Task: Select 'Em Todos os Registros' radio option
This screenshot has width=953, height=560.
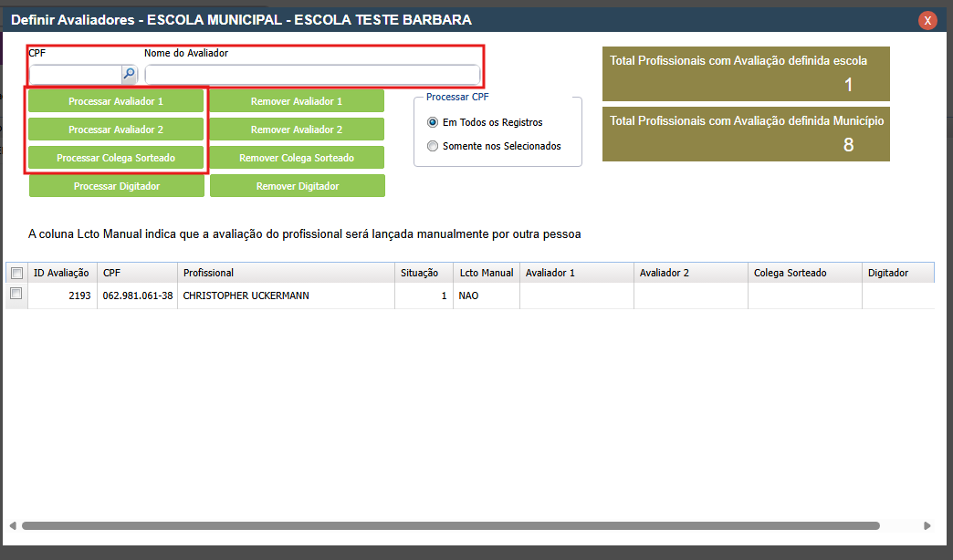Action: point(433,122)
